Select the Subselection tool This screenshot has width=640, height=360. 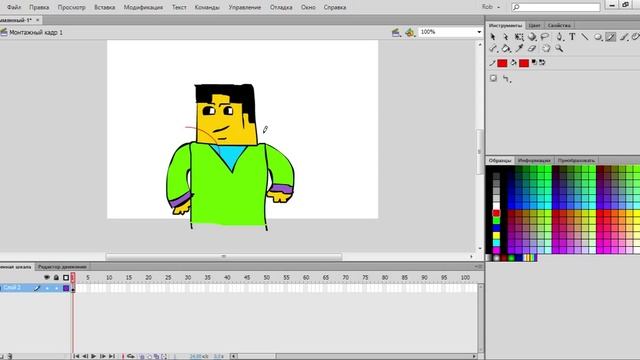pyautogui.click(x=506, y=37)
